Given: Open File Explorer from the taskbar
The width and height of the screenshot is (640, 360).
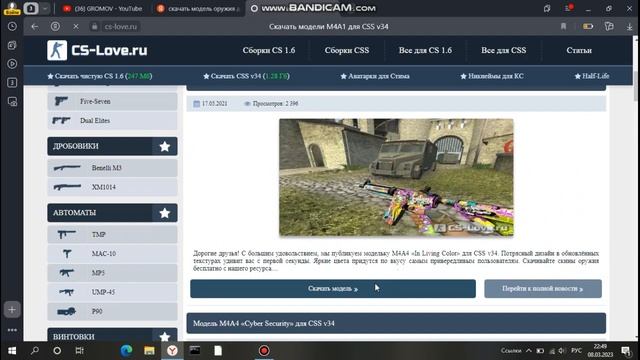Looking at the screenshot, I should pos(149,351).
